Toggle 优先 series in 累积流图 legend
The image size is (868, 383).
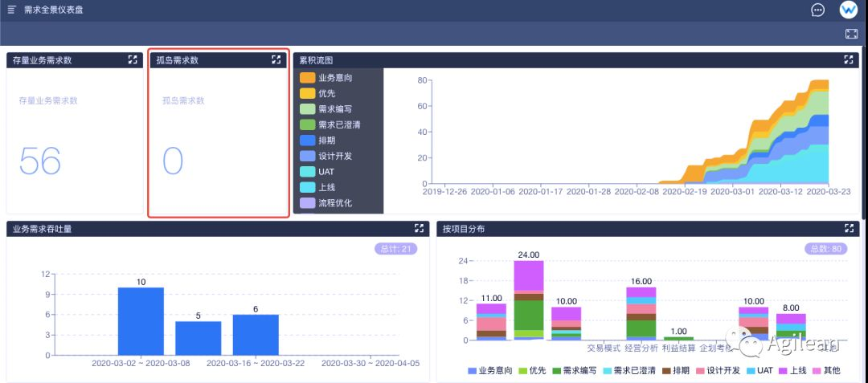coord(317,93)
